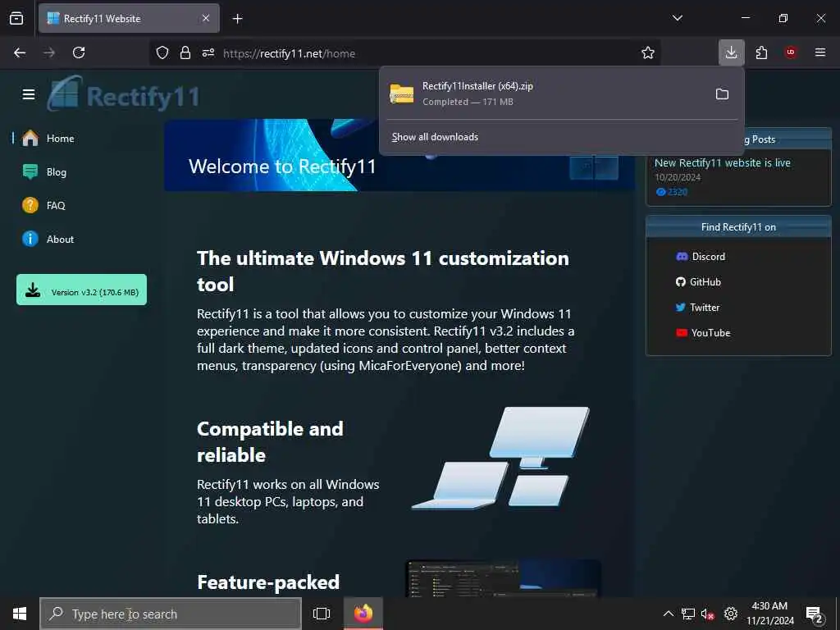Go to Home in the sidebar
The width and height of the screenshot is (840, 630).
[x=48, y=138]
